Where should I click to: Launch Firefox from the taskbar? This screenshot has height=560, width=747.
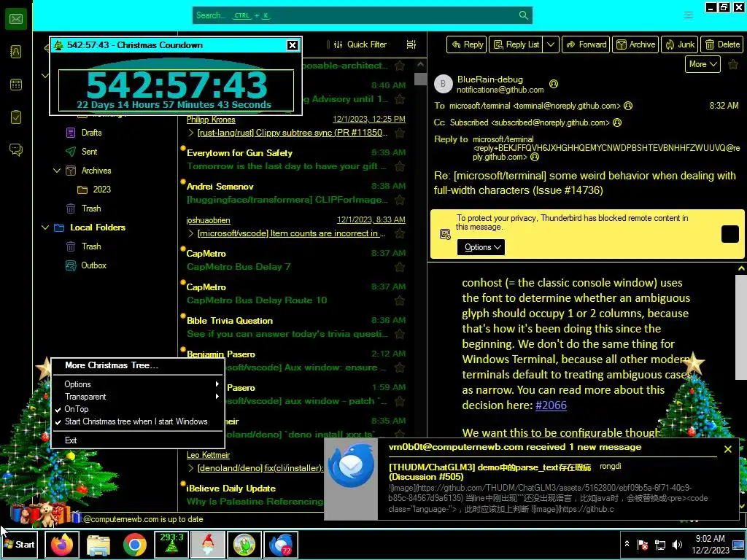62,544
